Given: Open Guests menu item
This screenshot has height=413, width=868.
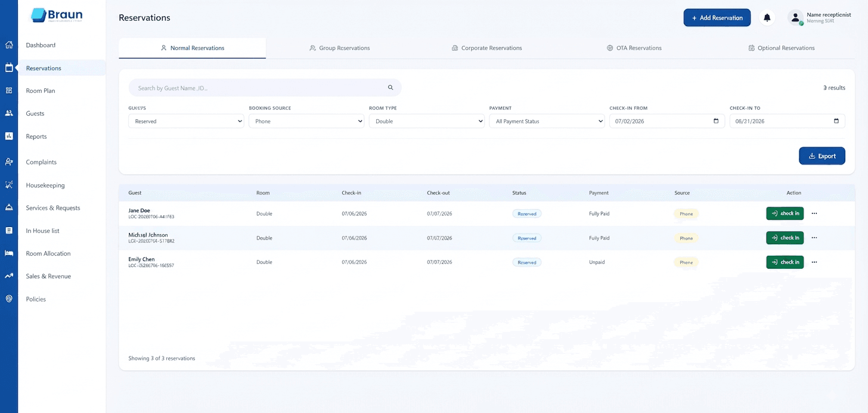Looking at the screenshot, I should pyautogui.click(x=35, y=113).
